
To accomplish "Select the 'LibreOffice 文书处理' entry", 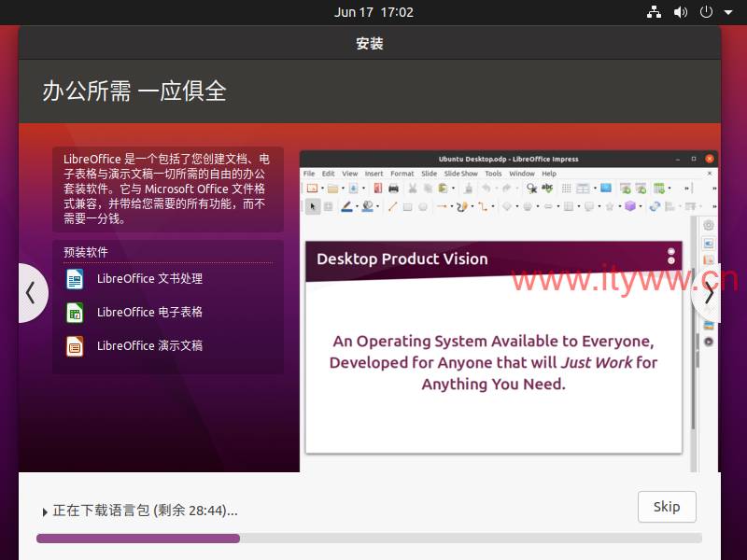I will (149, 278).
